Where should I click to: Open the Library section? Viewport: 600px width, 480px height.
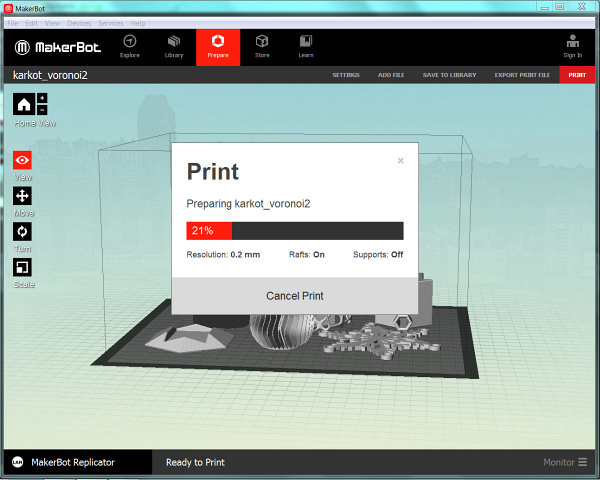point(174,47)
